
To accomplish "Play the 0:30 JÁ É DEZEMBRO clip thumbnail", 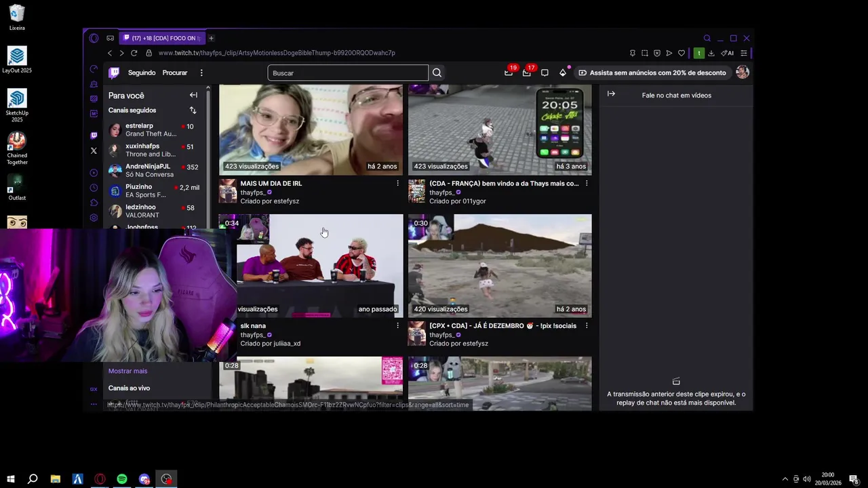I will (500, 266).
